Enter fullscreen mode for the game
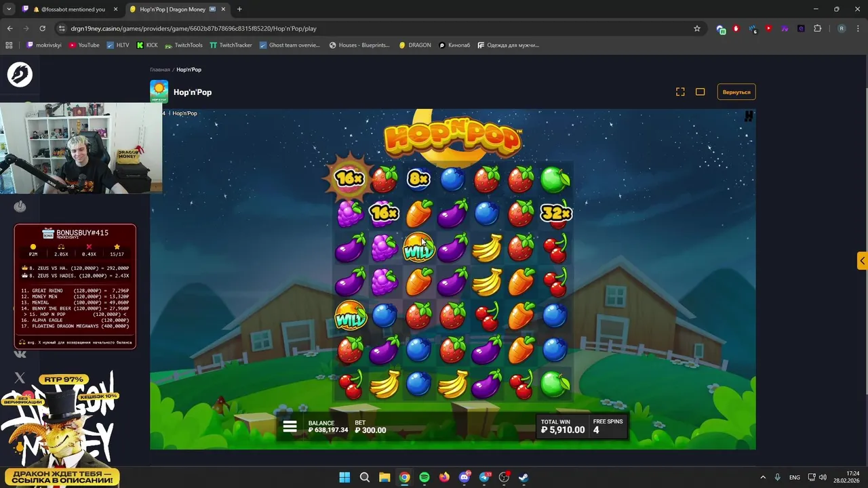Image resolution: width=868 pixels, height=488 pixels. [x=680, y=92]
